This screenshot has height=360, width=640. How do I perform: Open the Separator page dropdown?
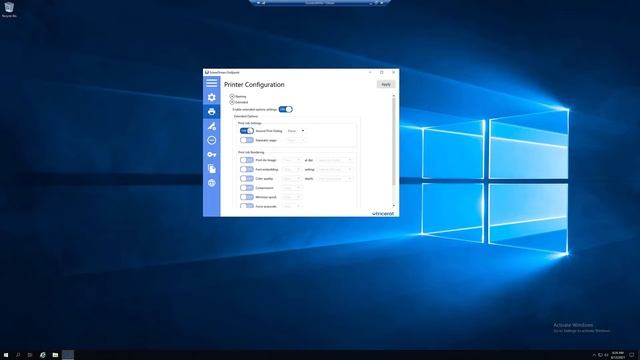(x=296, y=140)
